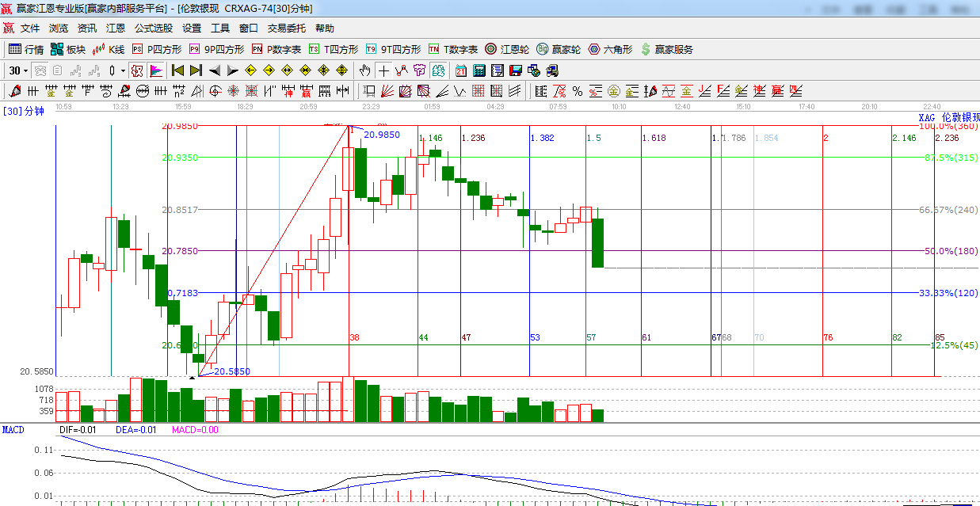Click the 1.618 Fibonacci time line label

(654, 138)
